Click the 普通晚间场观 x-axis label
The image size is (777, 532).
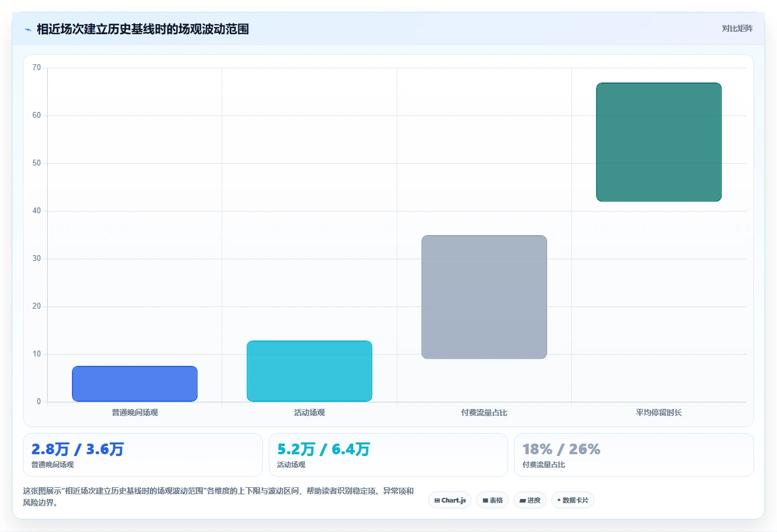click(135, 412)
